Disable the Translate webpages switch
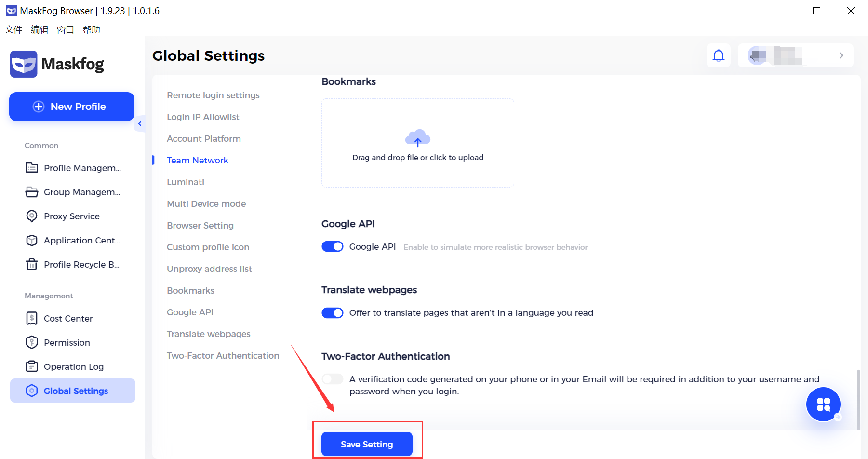 click(333, 313)
